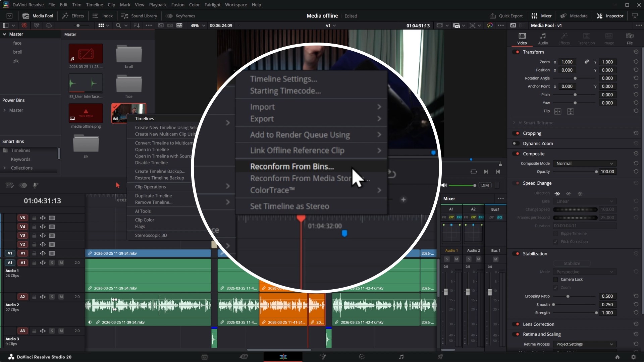Viewport: 644px width, 362px height.
Task: Open the 45% viewer zoom dropdown
Action: [198, 25]
